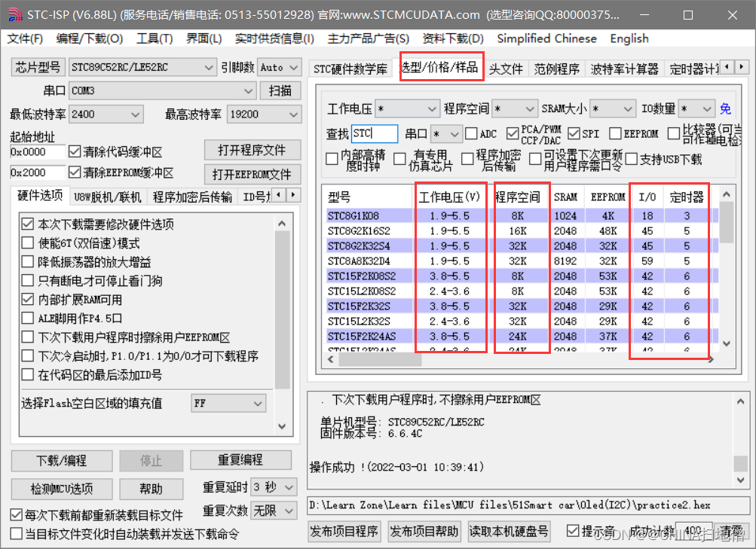Toggle 内部扩展RAM可用 checkbox
Screen dimensions: 756x549
pyautogui.click(x=28, y=299)
